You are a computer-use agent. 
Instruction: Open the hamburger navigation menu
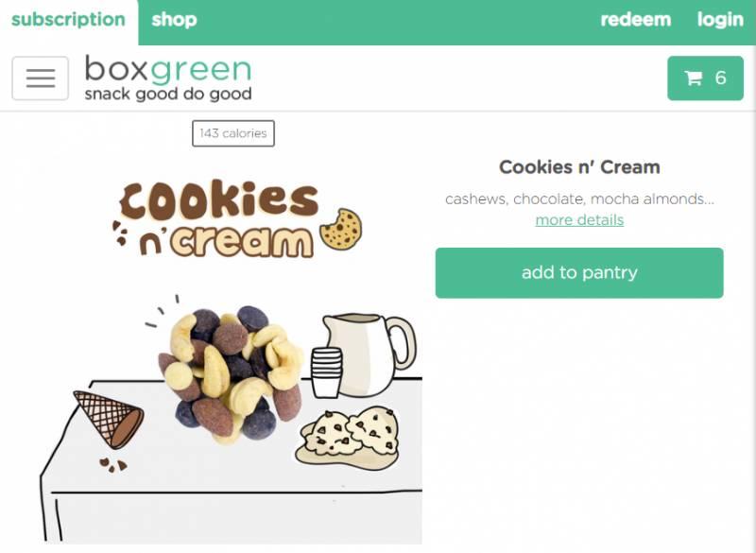(x=40, y=78)
